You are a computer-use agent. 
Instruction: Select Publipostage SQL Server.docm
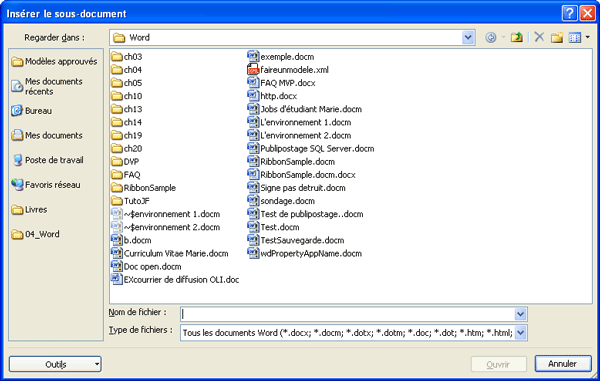click(311, 148)
